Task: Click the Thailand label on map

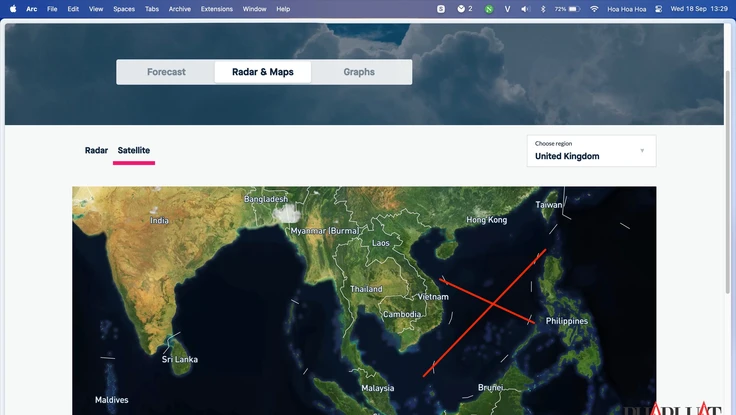Action: (x=366, y=289)
